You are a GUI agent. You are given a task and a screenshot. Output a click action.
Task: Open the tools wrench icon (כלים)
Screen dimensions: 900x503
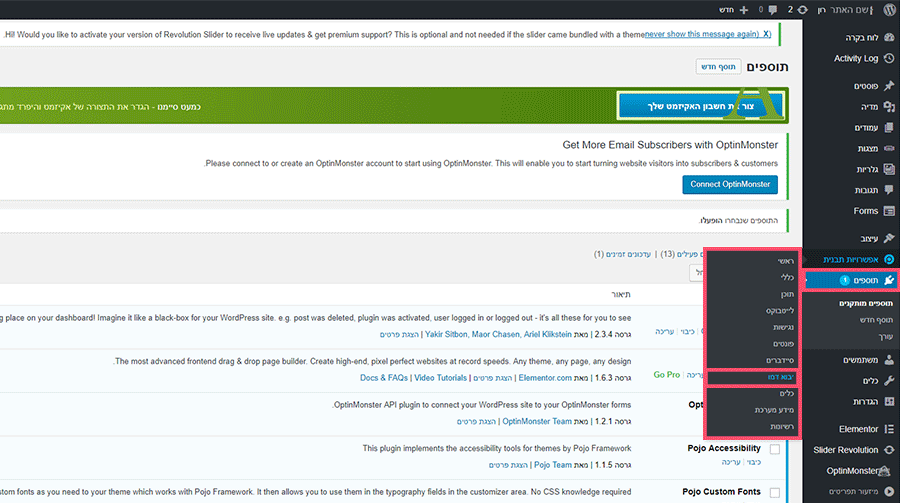pos(889,381)
